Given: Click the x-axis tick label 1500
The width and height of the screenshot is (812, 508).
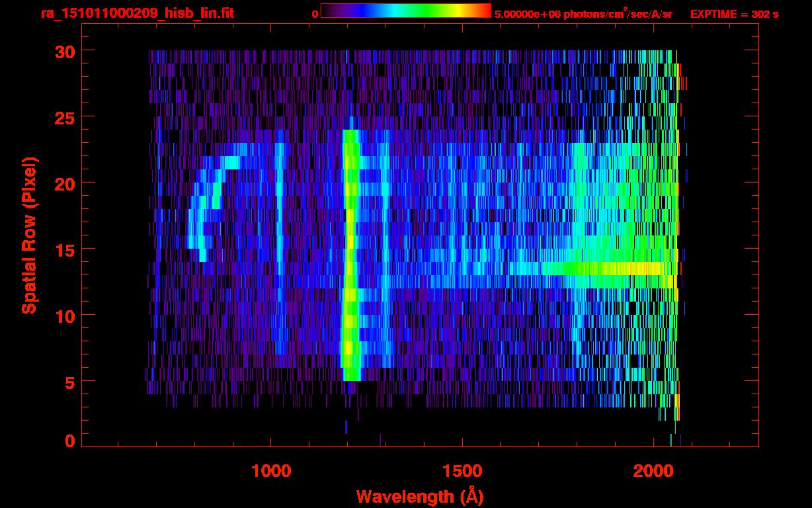Looking at the screenshot, I should click(x=462, y=471).
